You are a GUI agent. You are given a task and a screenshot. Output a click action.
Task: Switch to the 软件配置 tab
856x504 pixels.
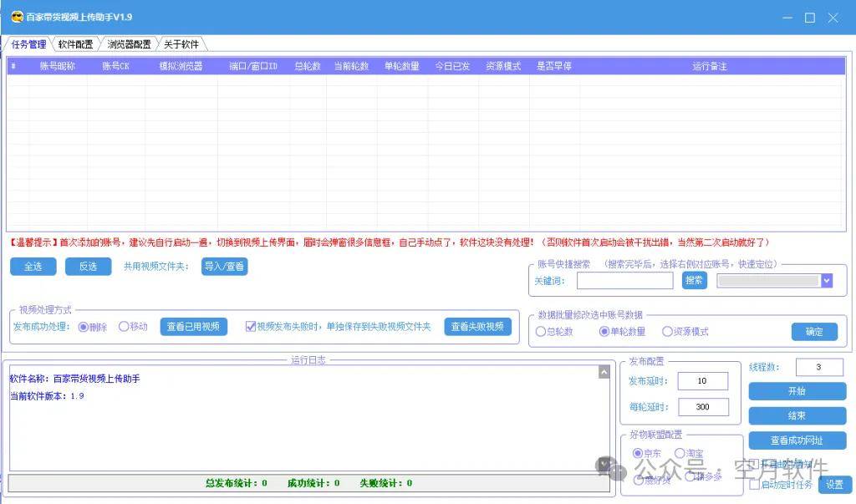pyautogui.click(x=74, y=43)
